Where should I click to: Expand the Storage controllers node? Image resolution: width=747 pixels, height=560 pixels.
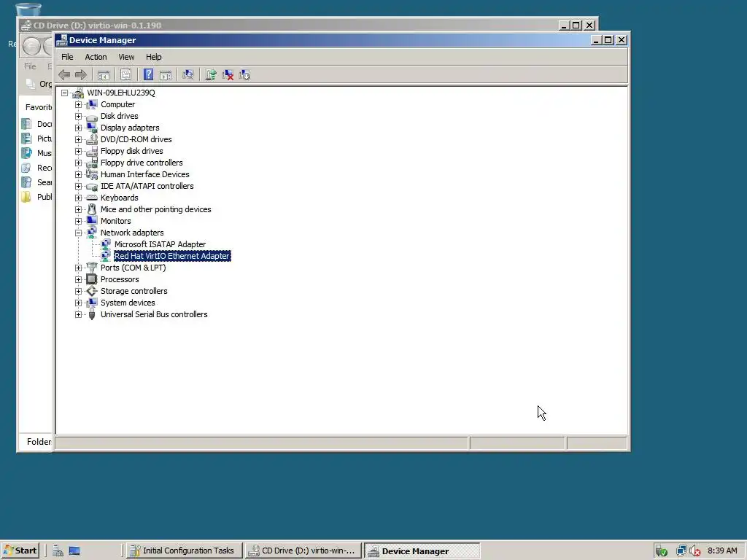tap(79, 291)
